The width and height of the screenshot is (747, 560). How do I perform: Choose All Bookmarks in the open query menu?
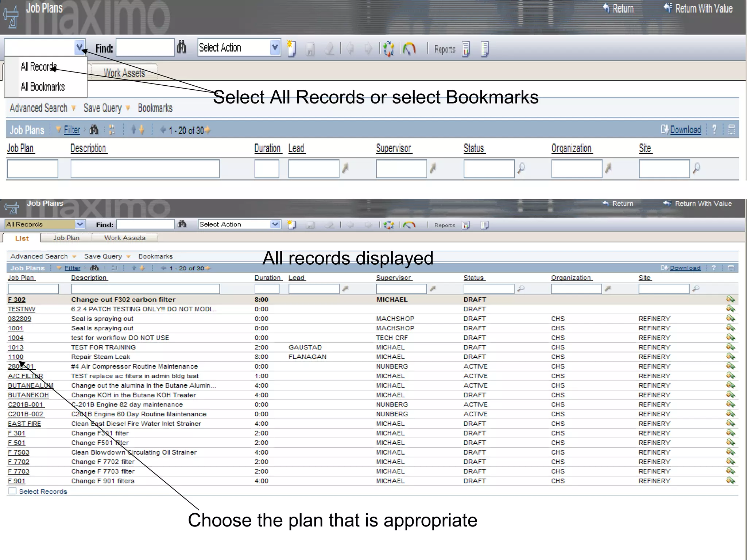pos(43,87)
